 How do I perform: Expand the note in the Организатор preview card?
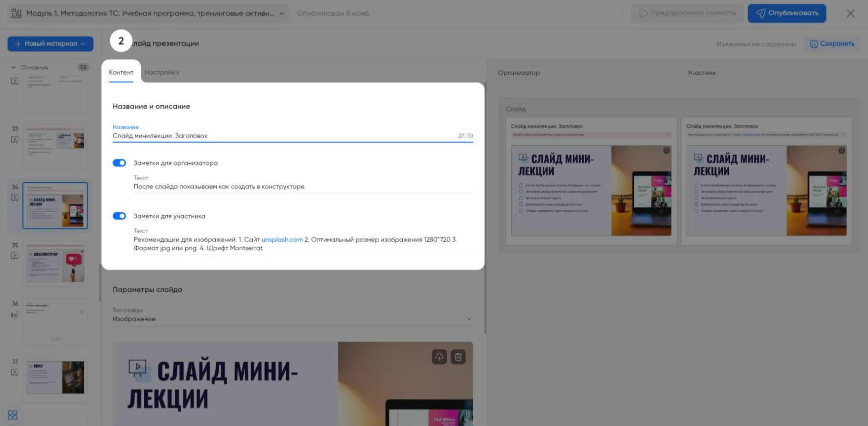coord(668,135)
